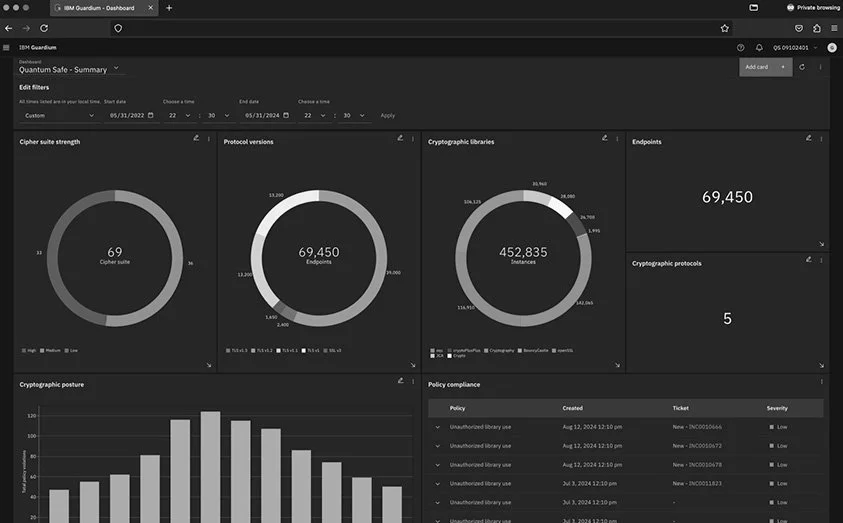Expand Protocol versions card via corner arrow
Screen dimensions: 843x523
(413, 365)
